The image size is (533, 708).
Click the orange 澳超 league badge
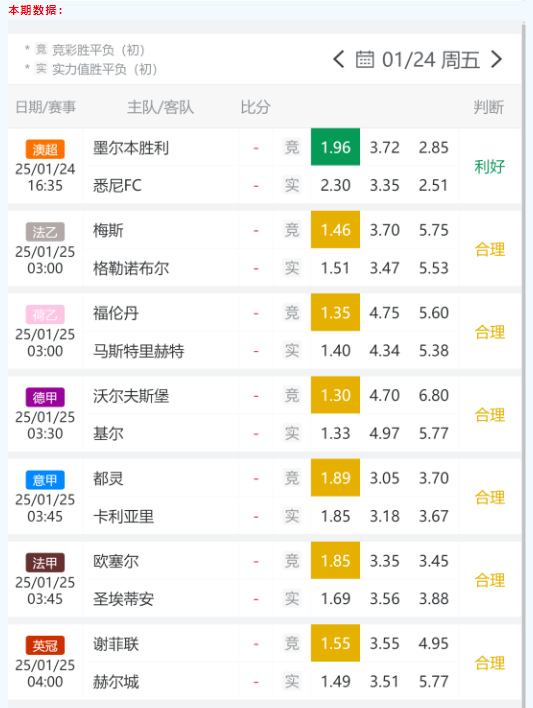(45, 149)
